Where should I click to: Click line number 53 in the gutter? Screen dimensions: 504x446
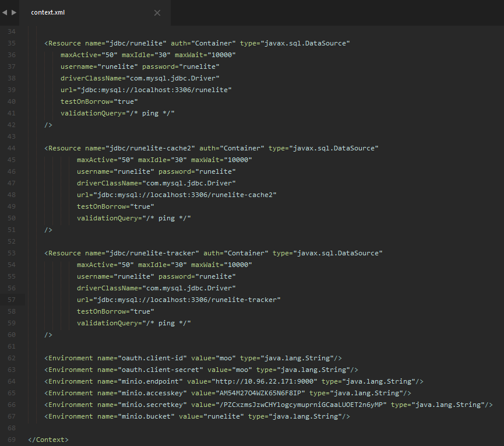[x=11, y=252]
